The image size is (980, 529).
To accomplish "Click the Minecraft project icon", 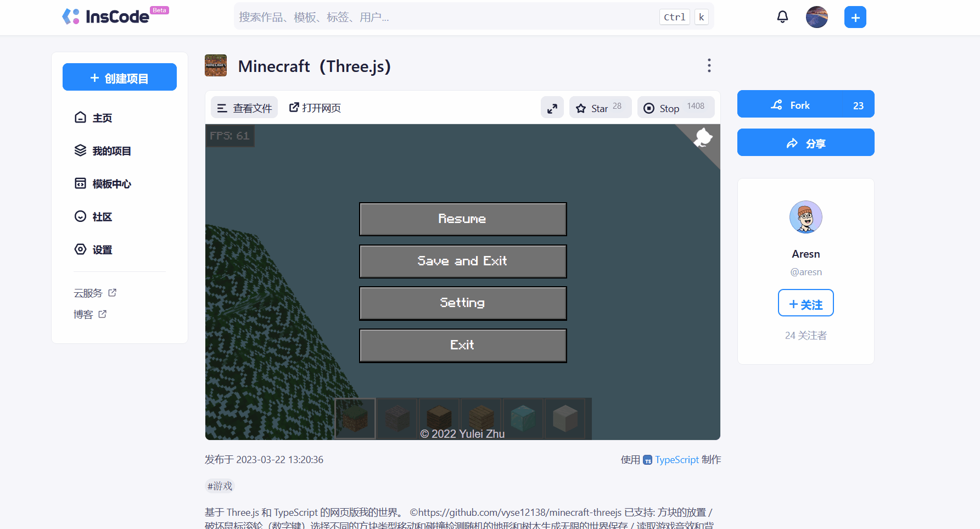I will [216, 65].
